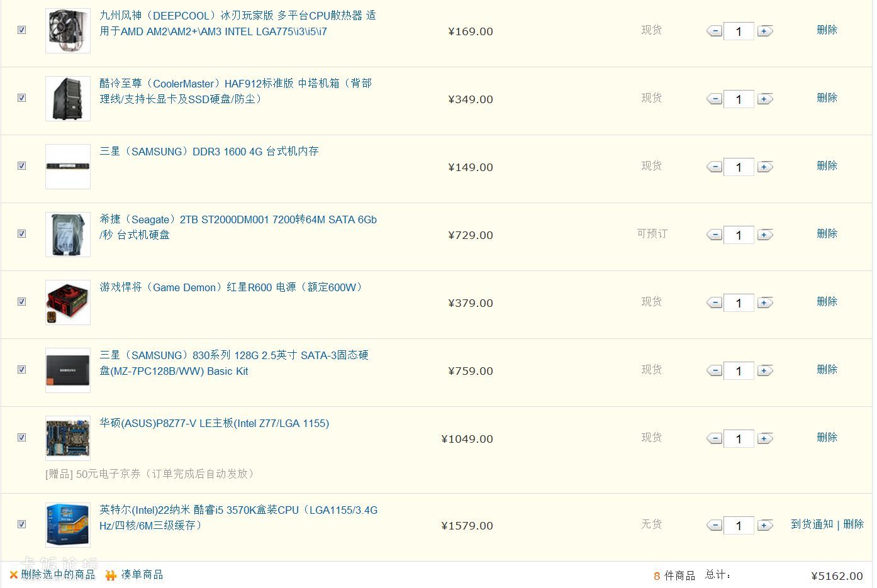Screen dimensions: 877x588
Task: Decrease quantity of Intel i5 3570K CPU
Action: (x=715, y=525)
